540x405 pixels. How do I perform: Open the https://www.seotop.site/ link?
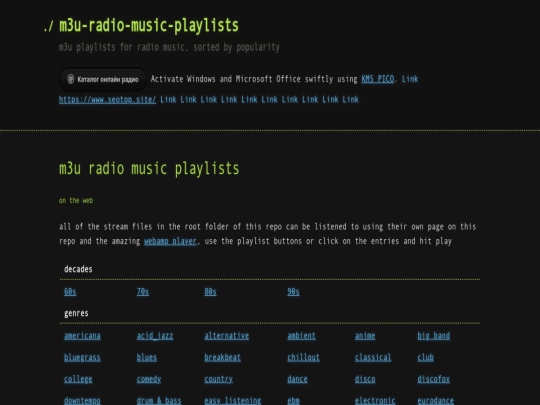coord(107,100)
